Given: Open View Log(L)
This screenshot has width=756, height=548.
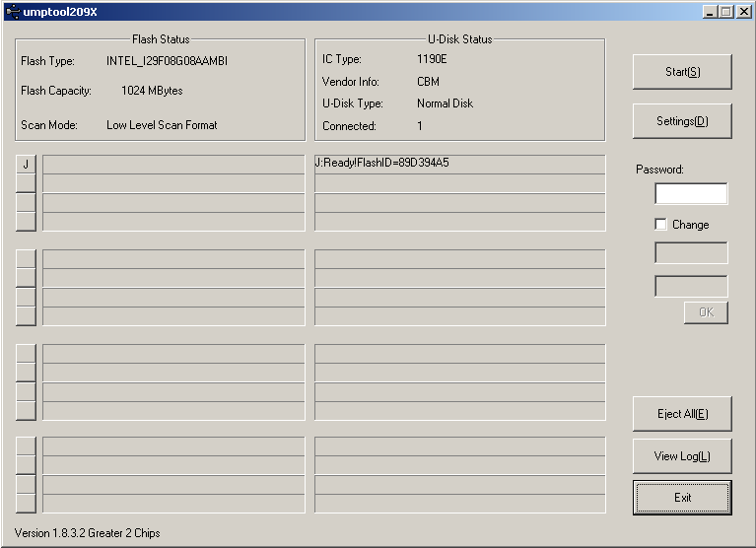Looking at the screenshot, I should click(x=682, y=456).
